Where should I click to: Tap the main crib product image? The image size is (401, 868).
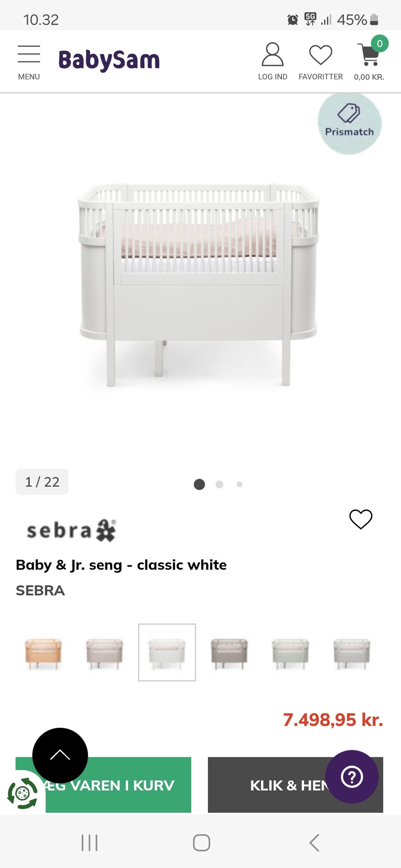199,285
